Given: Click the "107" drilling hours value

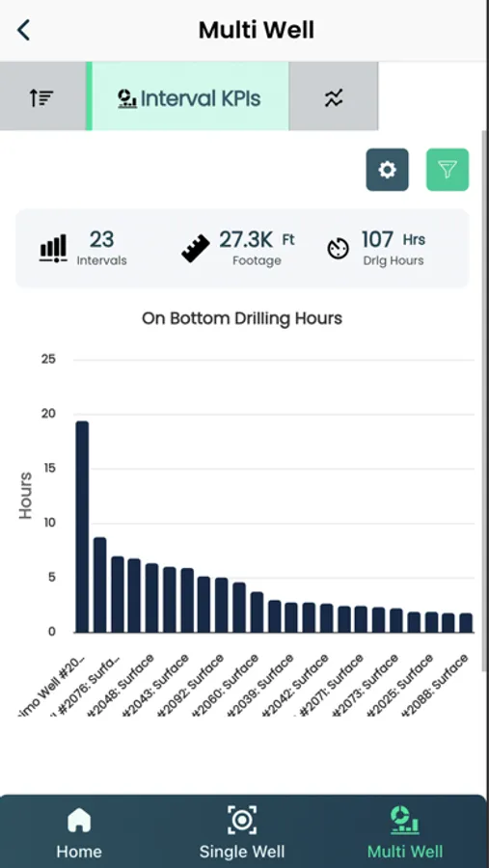Looking at the screenshot, I should 378,240.
